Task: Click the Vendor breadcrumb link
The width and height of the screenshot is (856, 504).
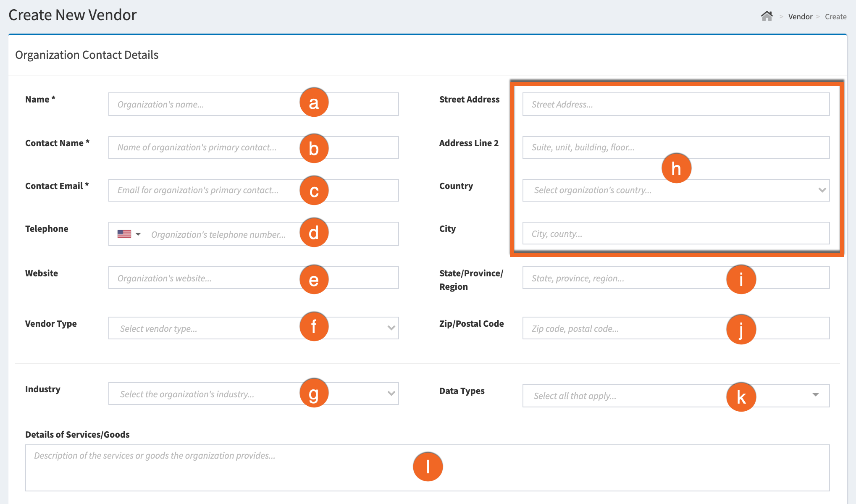Action: click(x=800, y=16)
